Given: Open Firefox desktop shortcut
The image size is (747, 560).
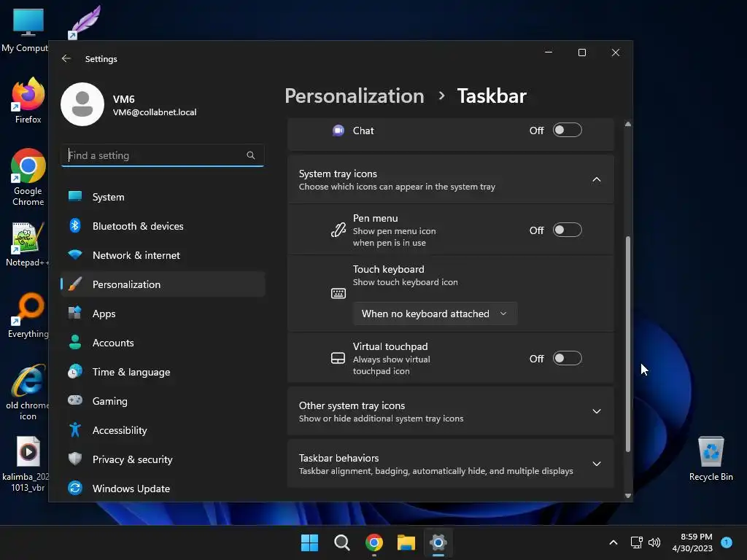Looking at the screenshot, I should pyautogui.click(x=28, y=101).
